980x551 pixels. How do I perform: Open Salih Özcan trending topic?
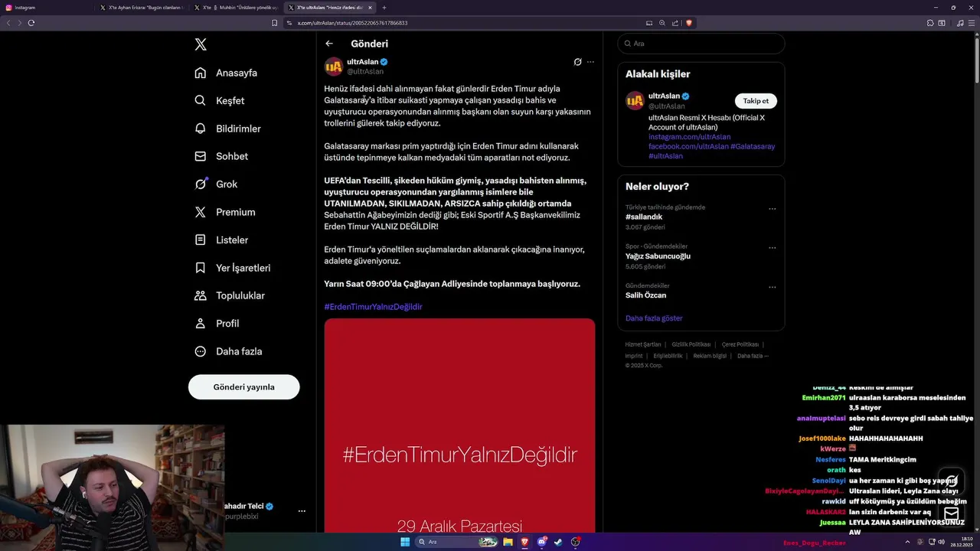coord(645,295)
